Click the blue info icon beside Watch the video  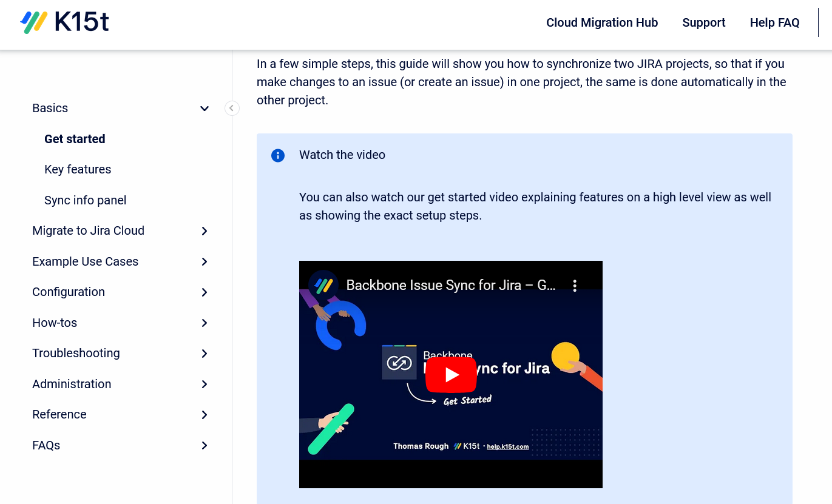pos(278,155)
